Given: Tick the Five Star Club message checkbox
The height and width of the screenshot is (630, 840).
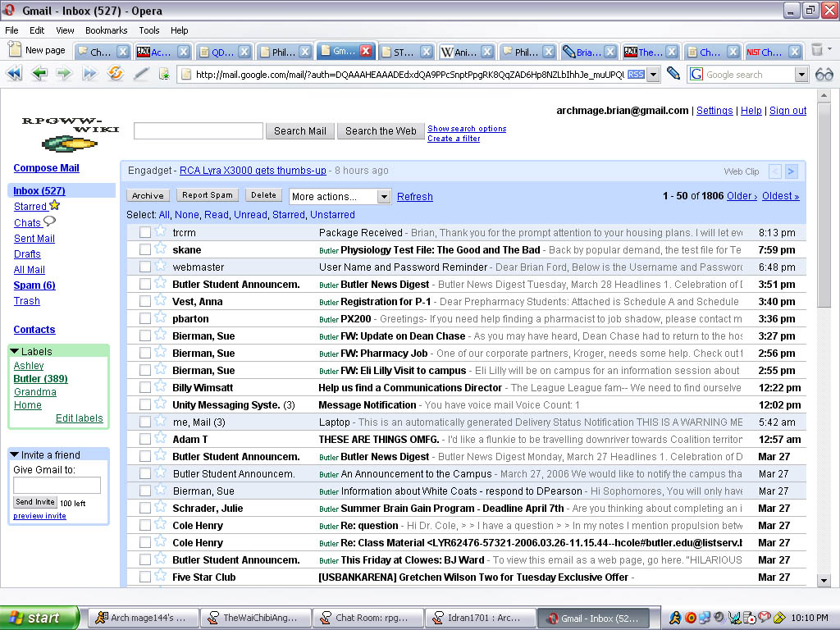Looking at the screenshot, I should tap(144, 577).
